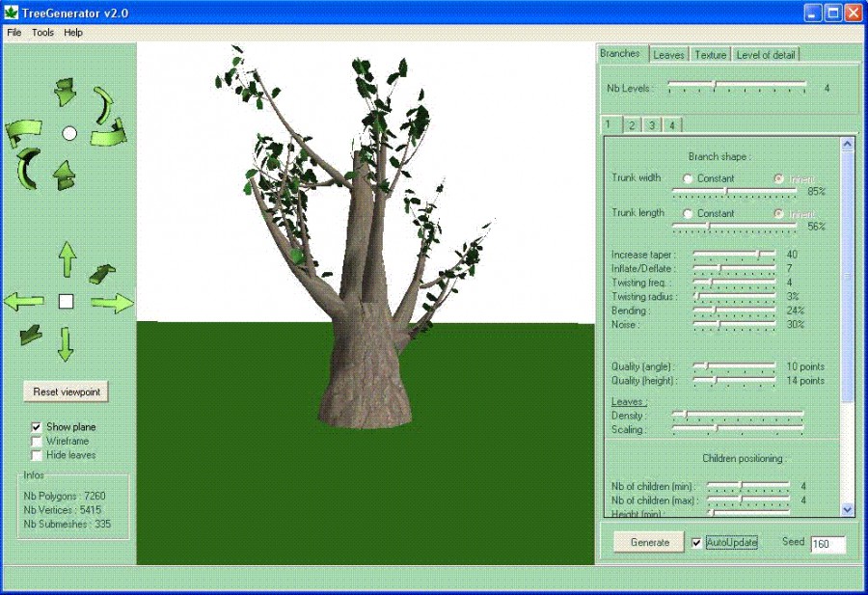Zoom in with the receding arrow icon
Screen dimensions: 868x595
pos(102,274)
